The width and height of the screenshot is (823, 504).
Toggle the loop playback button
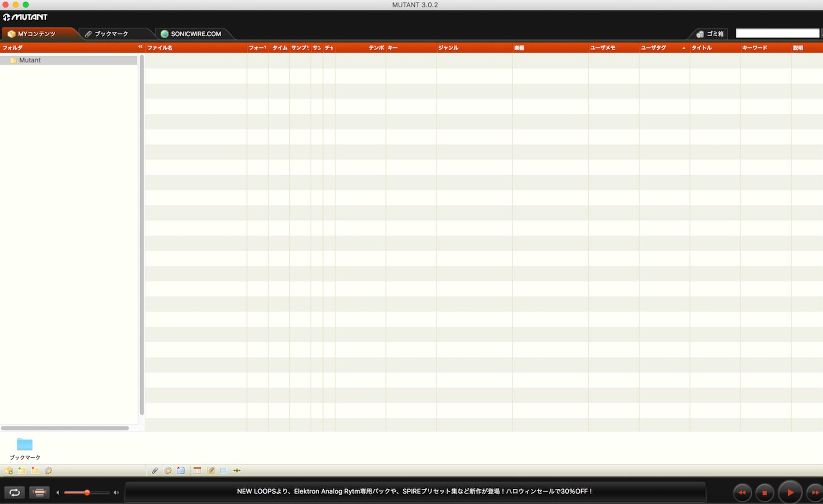[14, 492]
